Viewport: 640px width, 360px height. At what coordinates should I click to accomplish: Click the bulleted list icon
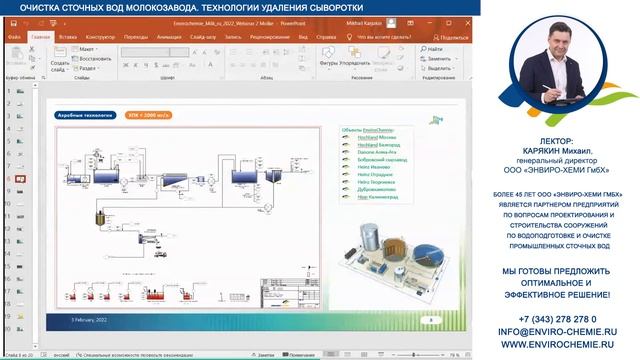233,52
